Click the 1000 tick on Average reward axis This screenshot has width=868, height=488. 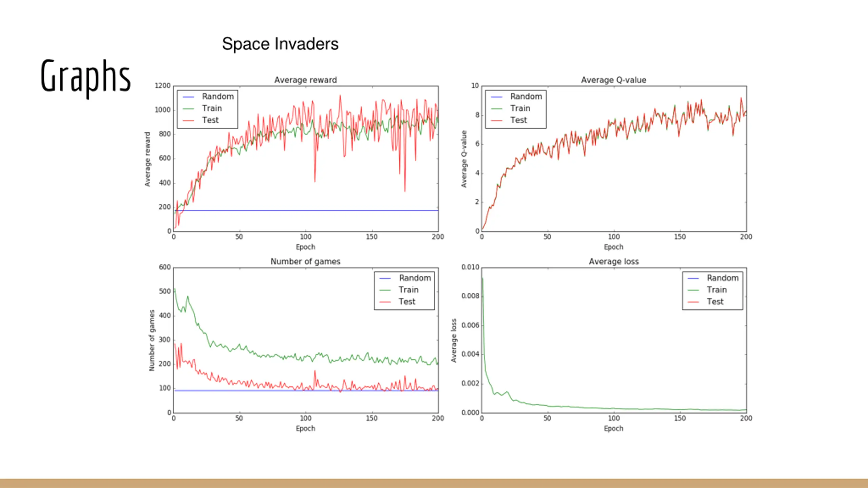(x=162, y=110)
